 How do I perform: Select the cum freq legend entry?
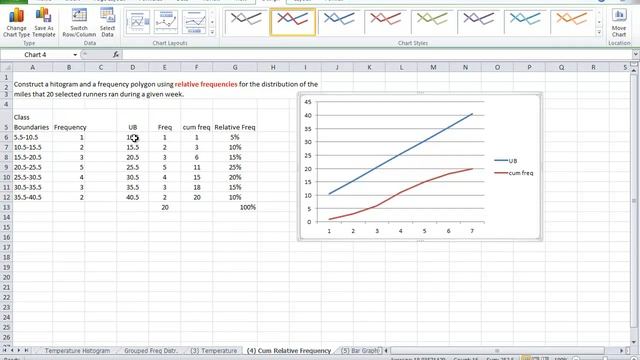514,173
